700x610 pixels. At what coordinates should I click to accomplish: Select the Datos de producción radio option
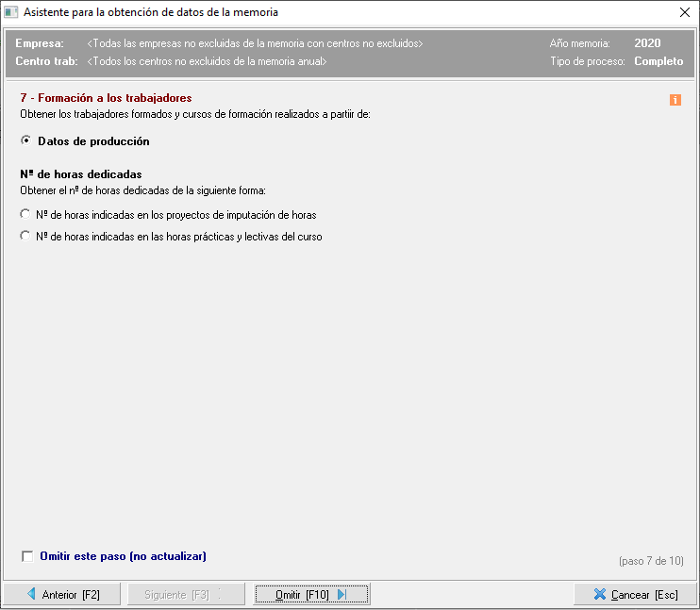pos(25,141)
